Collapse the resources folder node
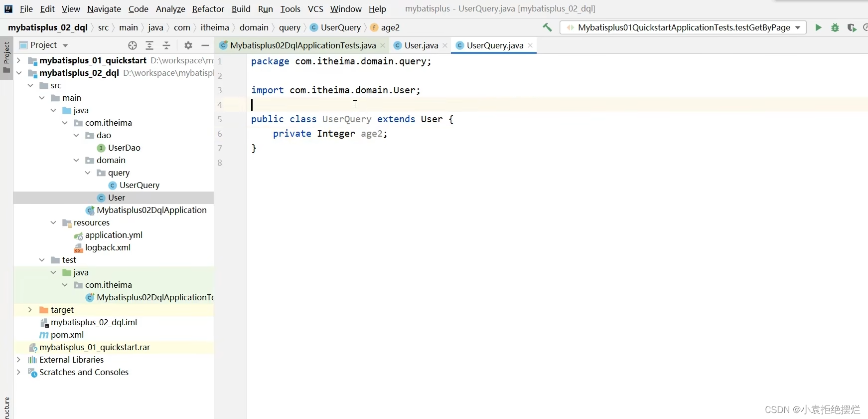Viewport: 868px width, 419px height. click(53, 222)
